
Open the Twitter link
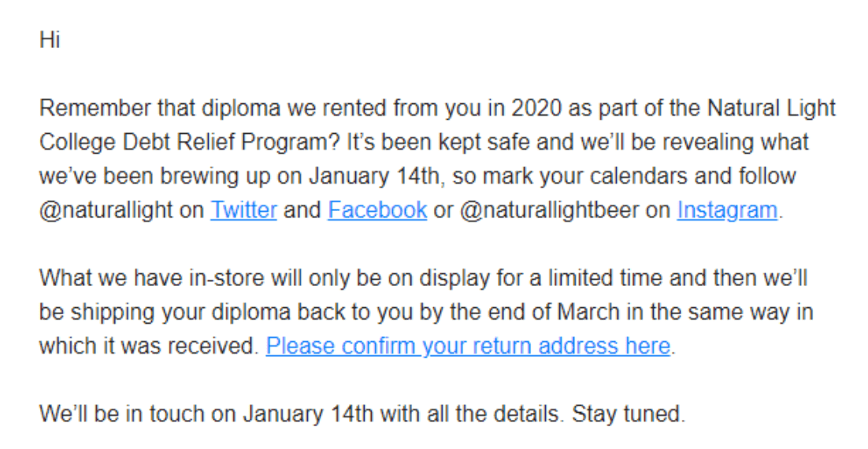click(x=243, y=210)
